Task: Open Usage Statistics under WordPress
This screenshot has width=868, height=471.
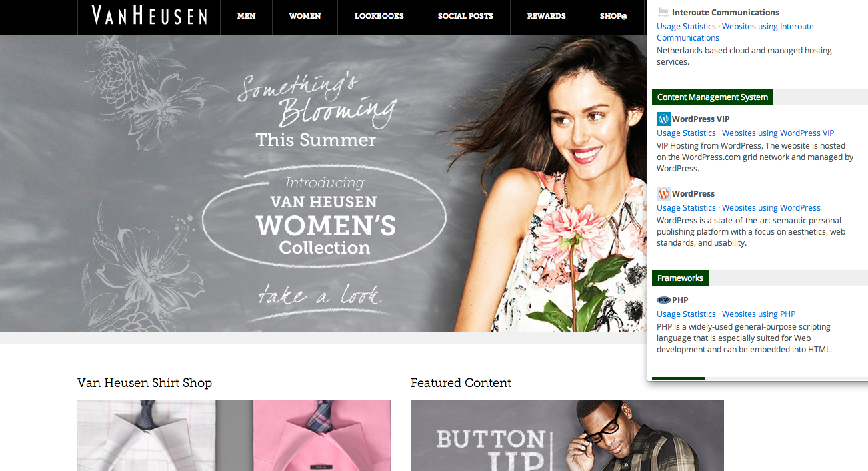Action: (686, 208)
